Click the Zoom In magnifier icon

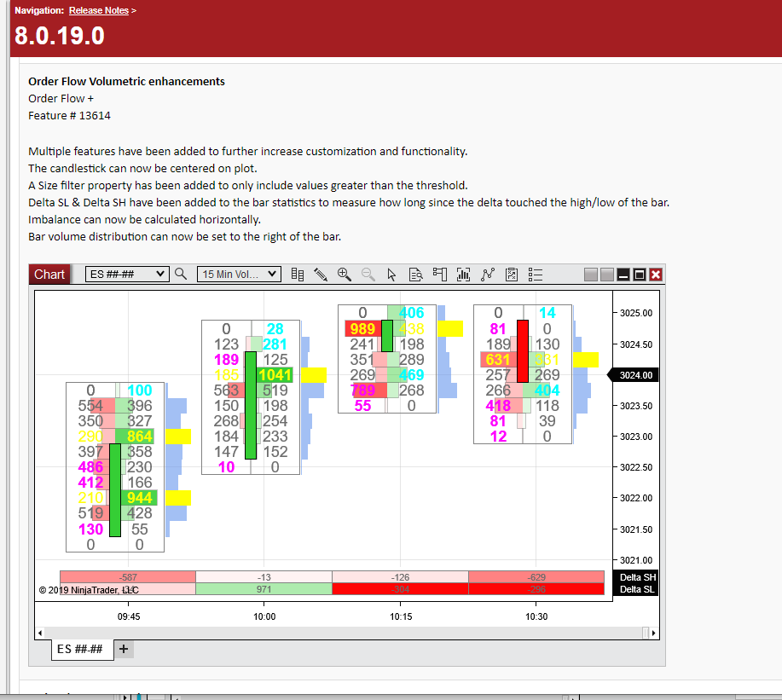345,275
